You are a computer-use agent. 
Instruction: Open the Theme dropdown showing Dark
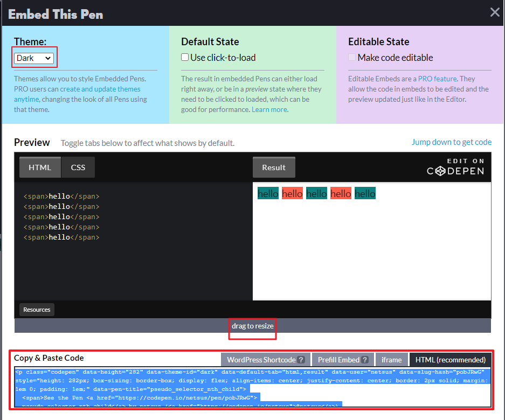pos(34,58)
